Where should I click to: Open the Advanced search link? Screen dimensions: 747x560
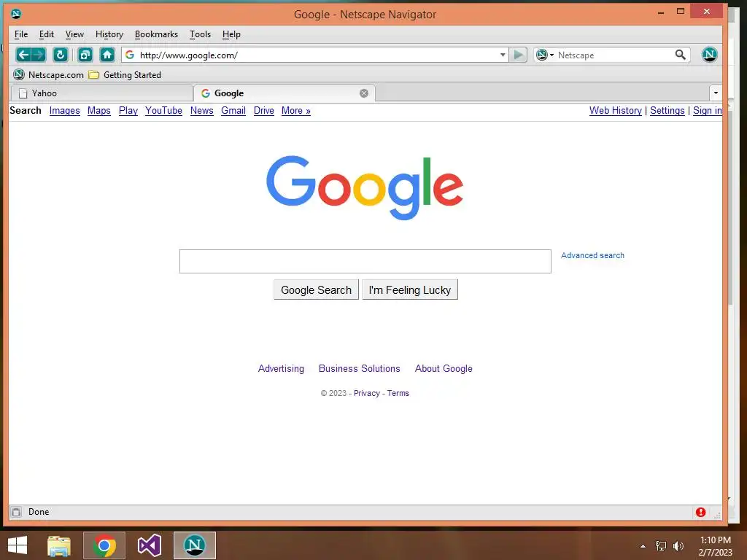(x=592, y=255)
